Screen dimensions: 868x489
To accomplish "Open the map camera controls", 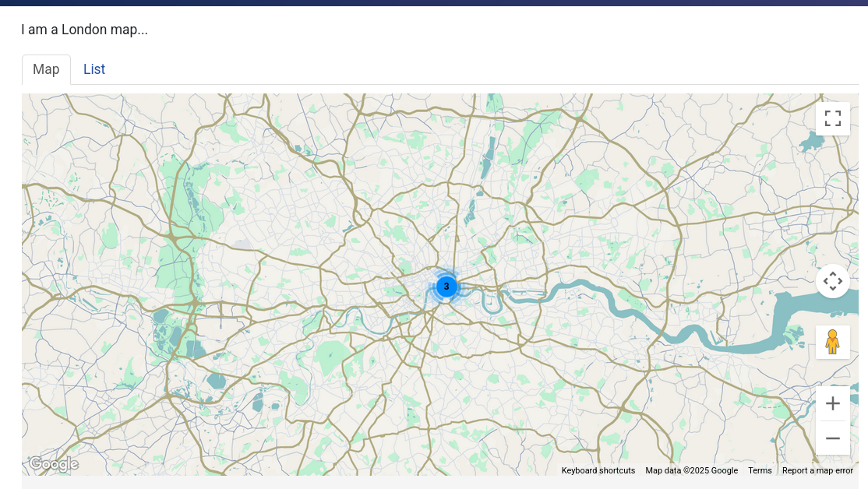I will [832, 281].
